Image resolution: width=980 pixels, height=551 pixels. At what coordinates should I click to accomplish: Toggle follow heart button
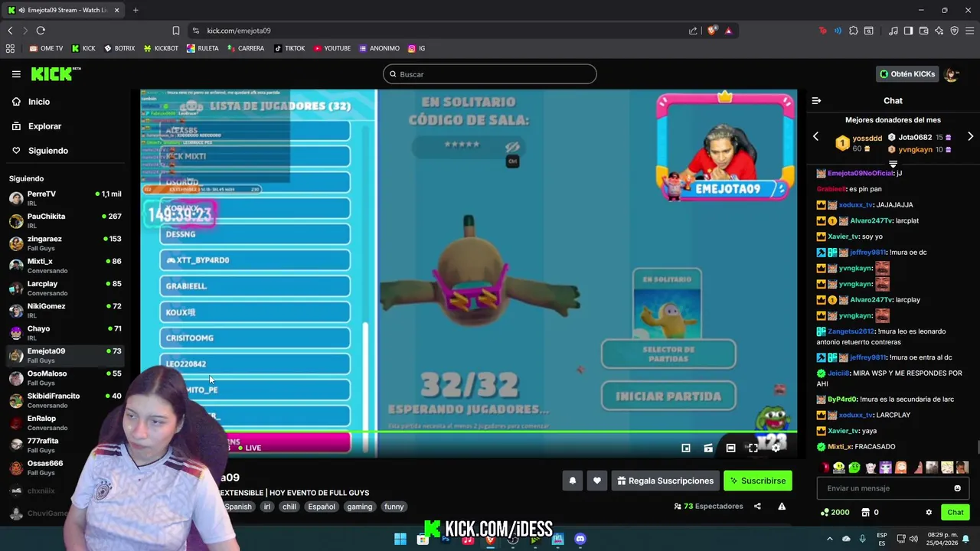[597, 481]
